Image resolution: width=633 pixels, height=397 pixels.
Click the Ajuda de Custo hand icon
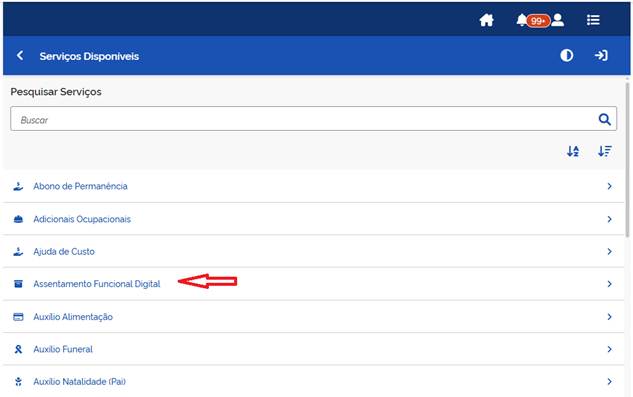[18, 252]
